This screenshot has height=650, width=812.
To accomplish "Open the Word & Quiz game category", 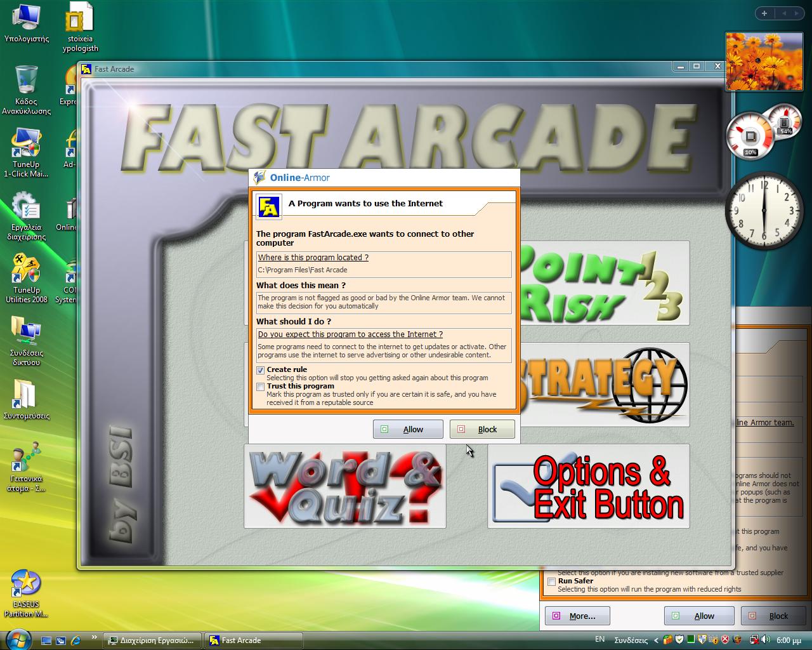I will [x=345, y=486].
